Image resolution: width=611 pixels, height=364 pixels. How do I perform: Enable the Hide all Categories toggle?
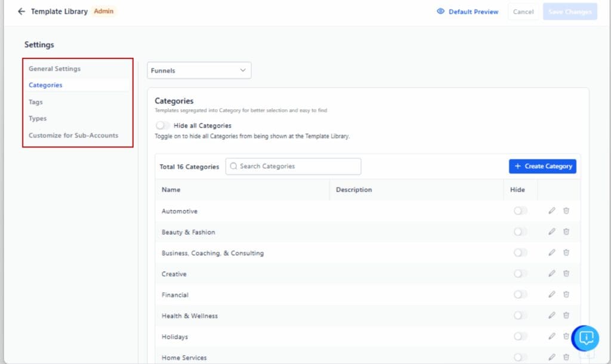162,126
